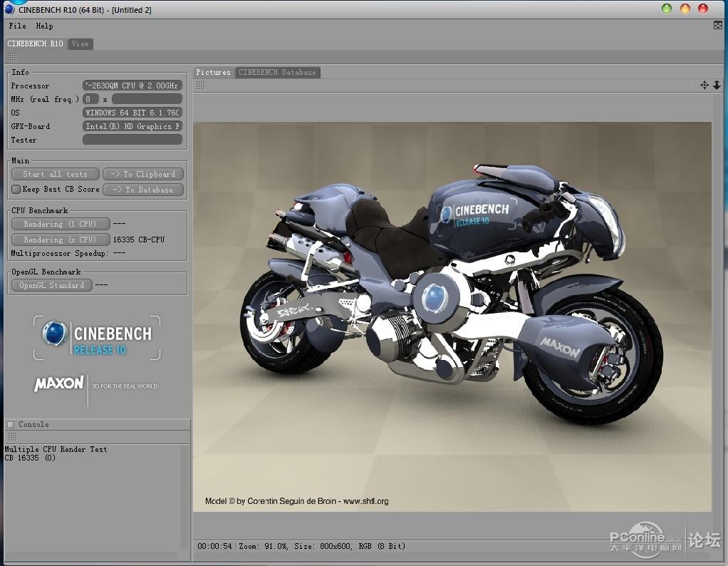Open the File menu
Image resolution: width=728 pixels, height=566 pixels.
[x=17, y=26]
